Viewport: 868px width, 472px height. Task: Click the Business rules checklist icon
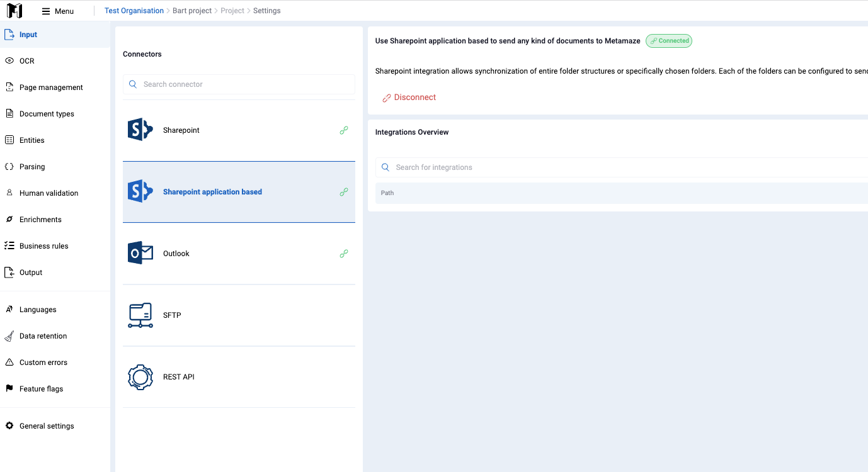(x=9, y=246)
